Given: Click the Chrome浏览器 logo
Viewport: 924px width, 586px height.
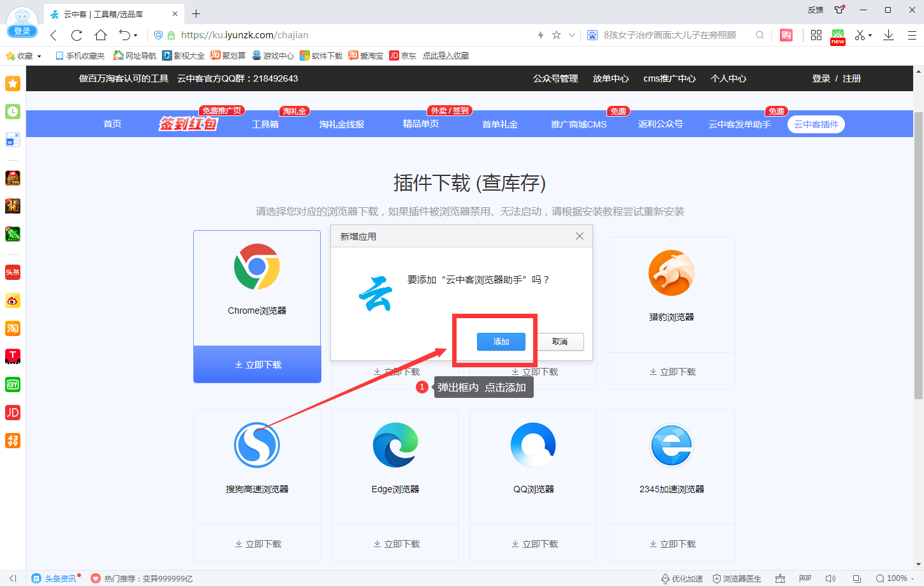Looking at the screenshot, I should coord(257,267).
